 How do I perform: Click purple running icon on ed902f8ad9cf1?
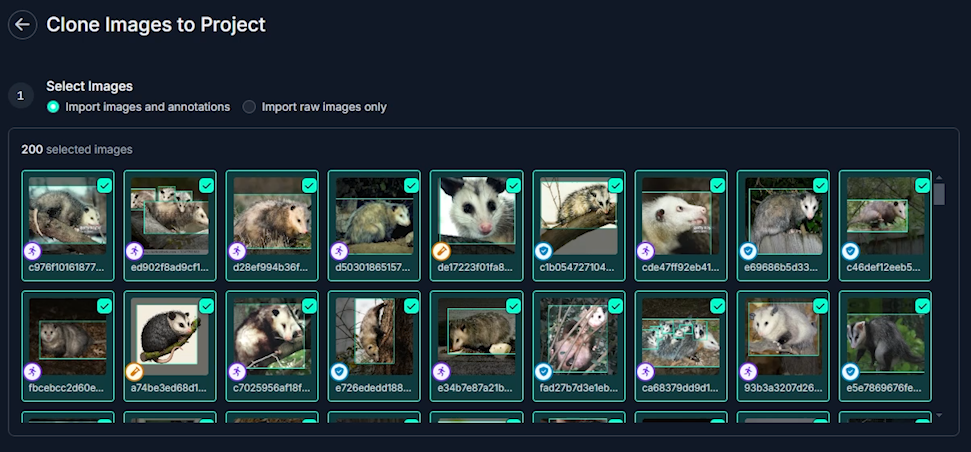pyautogui.click(x=134, y=251)
